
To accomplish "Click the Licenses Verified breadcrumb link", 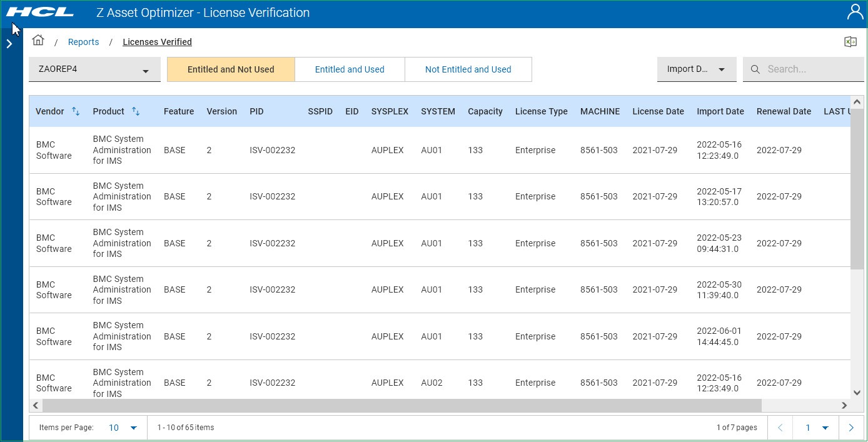I will (x=157, y=42).
